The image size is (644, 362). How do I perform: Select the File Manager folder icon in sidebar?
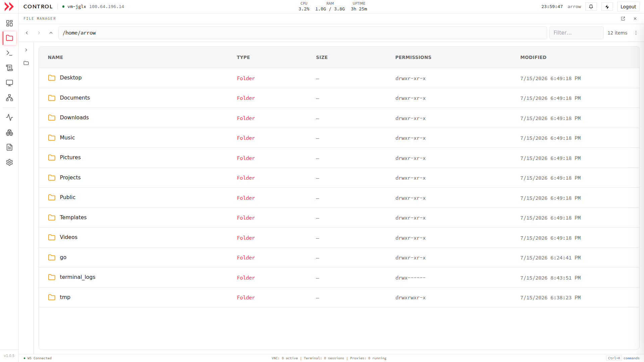(x=9, y=38)
